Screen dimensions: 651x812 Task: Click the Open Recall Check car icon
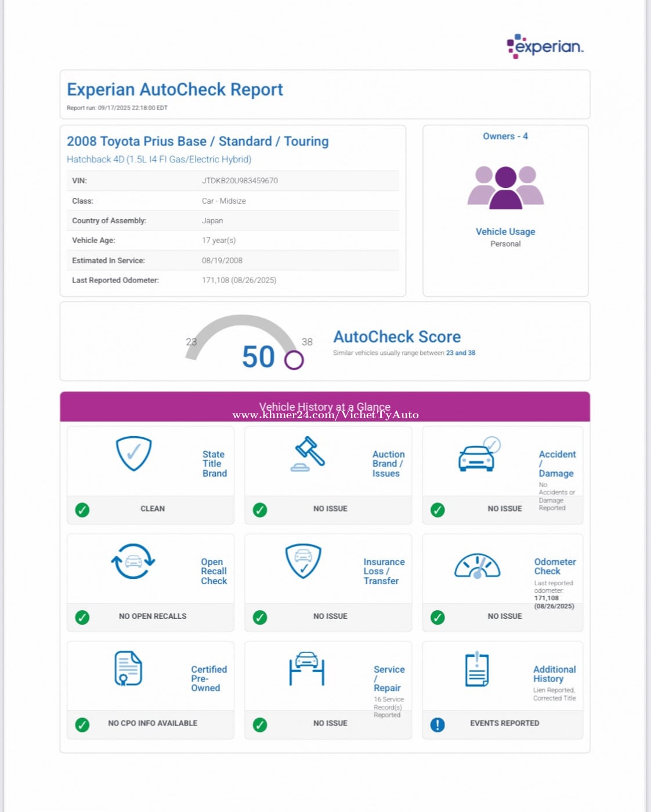(x=133, y=561)
